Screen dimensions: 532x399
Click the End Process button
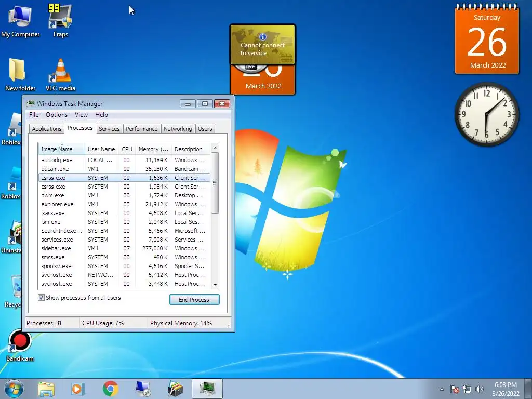point(194,300)
